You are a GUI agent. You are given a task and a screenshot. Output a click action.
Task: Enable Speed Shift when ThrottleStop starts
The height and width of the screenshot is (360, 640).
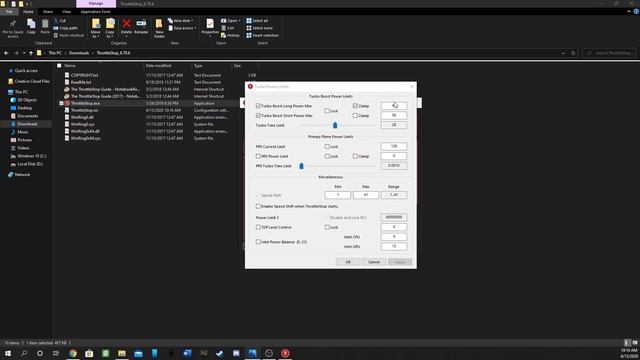click(x=258, y=206)
